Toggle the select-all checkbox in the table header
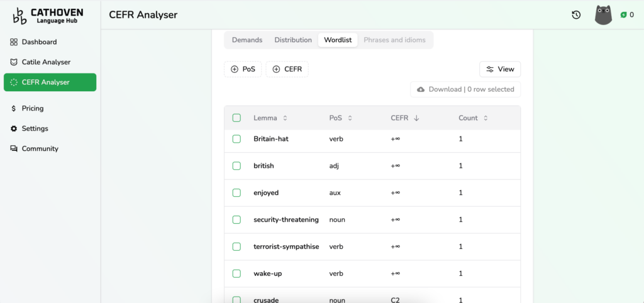 tap(236, 118)
